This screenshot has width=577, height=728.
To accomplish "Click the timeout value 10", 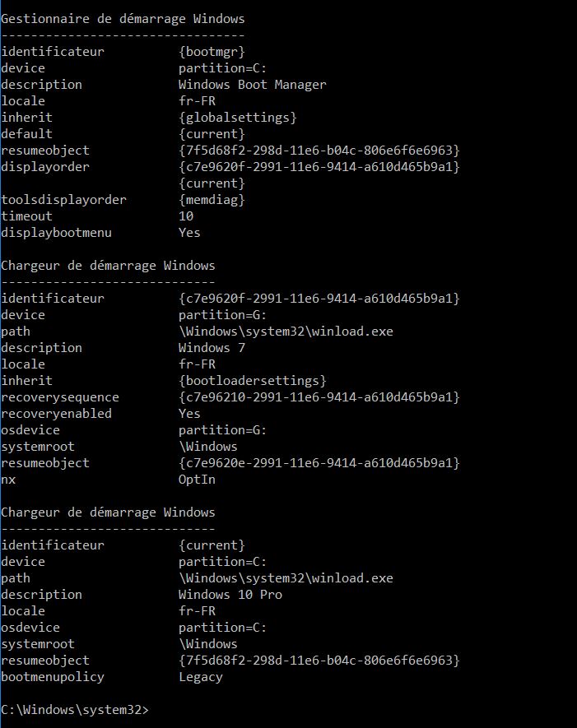I will 186,216.
